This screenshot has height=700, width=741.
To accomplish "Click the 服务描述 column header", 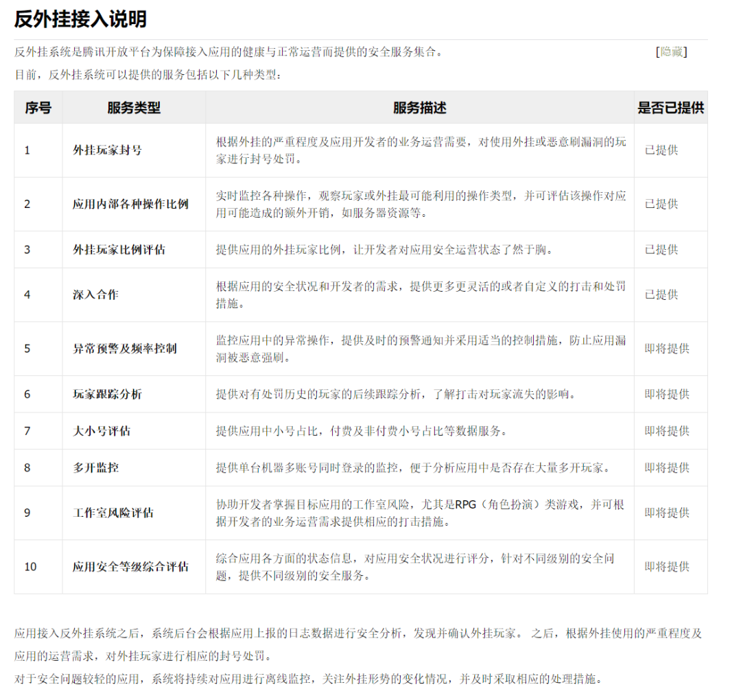I will 420,107.
